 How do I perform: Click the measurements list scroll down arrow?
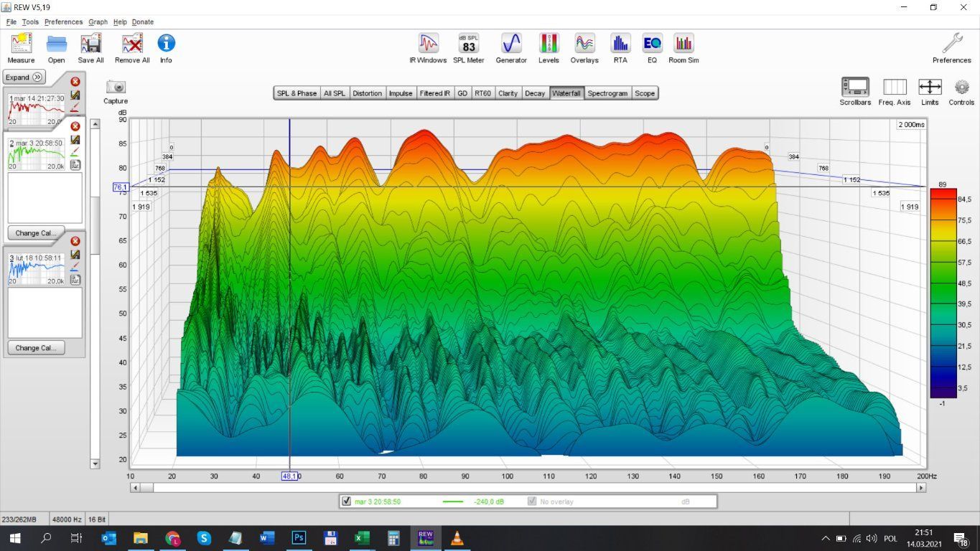coord(95,464)
